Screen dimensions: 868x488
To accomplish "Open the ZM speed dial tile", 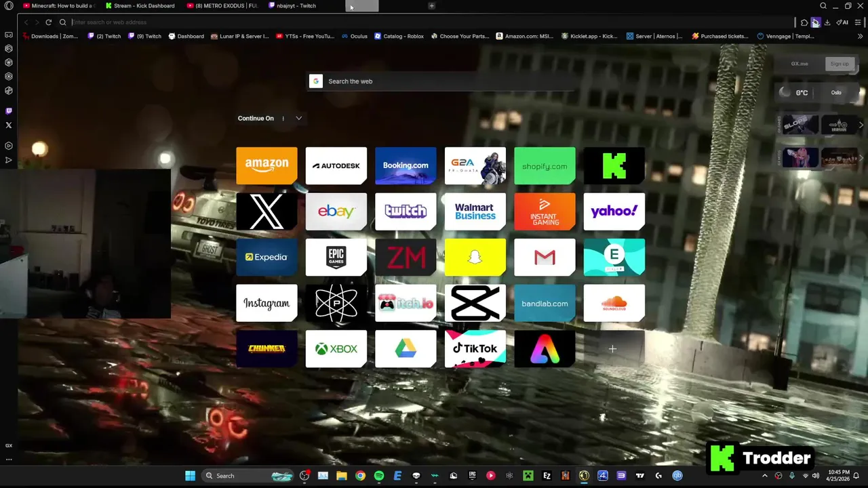I will coord(406,258).
